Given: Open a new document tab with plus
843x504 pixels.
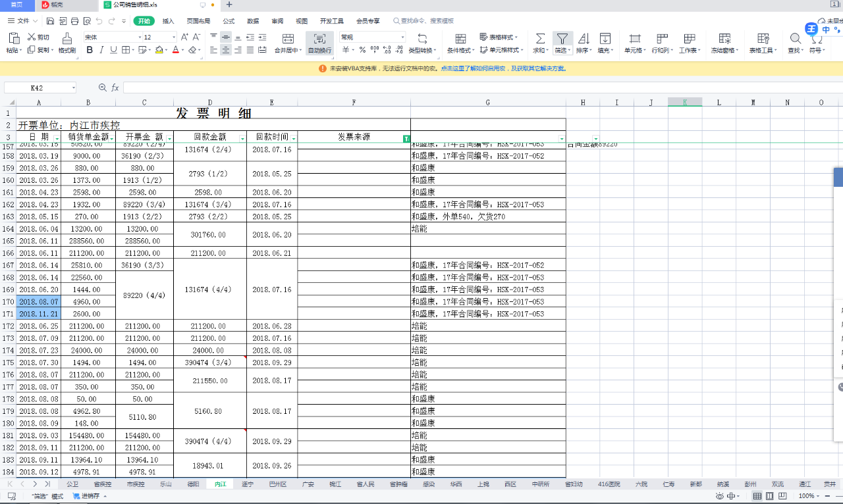Looking at the screenshot, I should [229, 5].
